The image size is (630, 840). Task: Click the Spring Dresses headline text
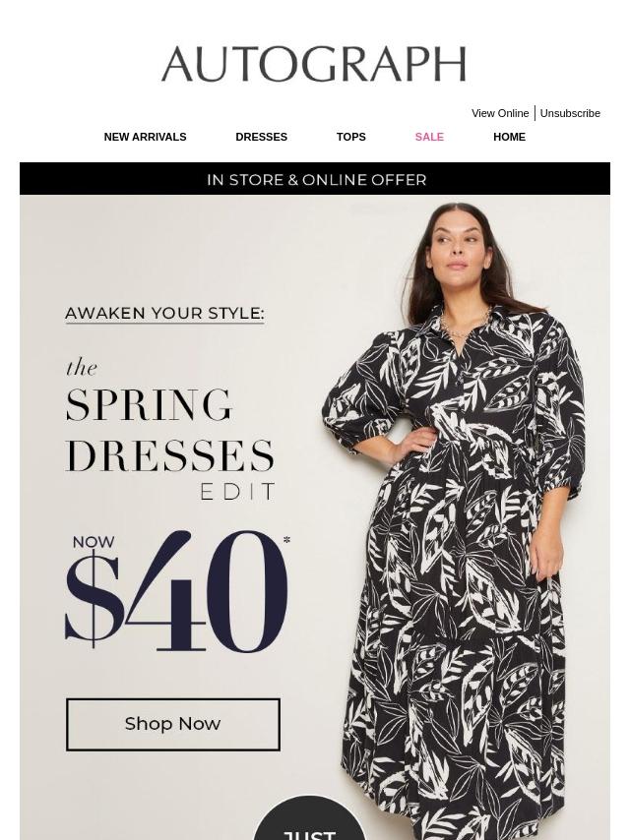pyautogui.click(x=169, y=430)
